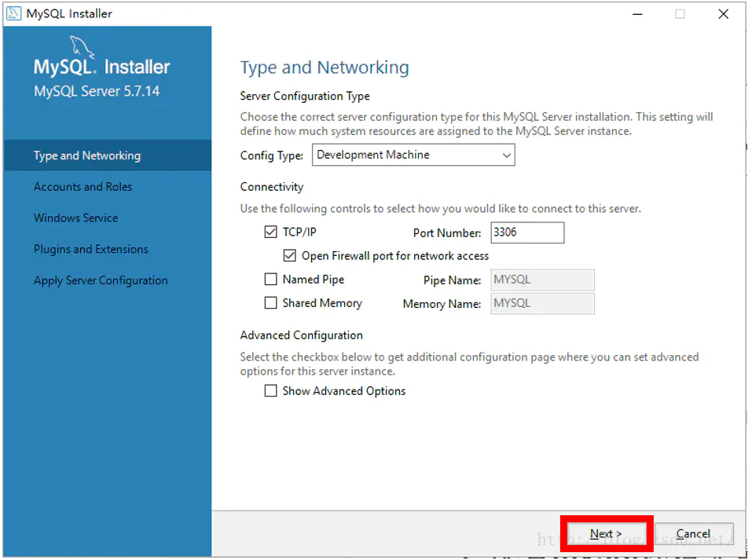Click the Next button
748x560 pixels.
(x=606, y=533)
